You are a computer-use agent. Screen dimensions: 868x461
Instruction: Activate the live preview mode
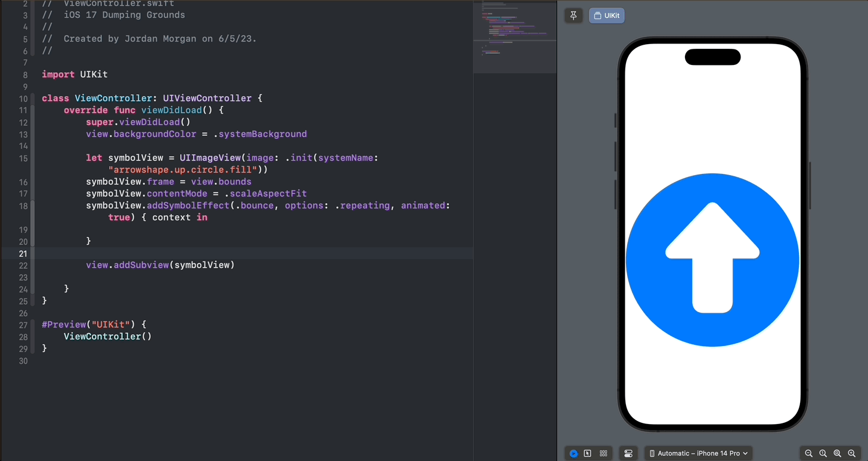573,453
